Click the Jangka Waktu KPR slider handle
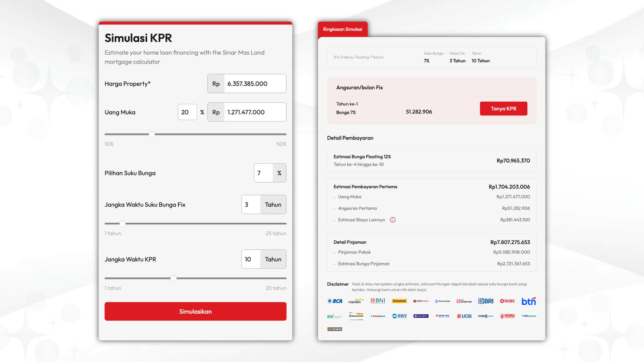The width and height of the screenshot is (644, 362). tap(173, 278)
